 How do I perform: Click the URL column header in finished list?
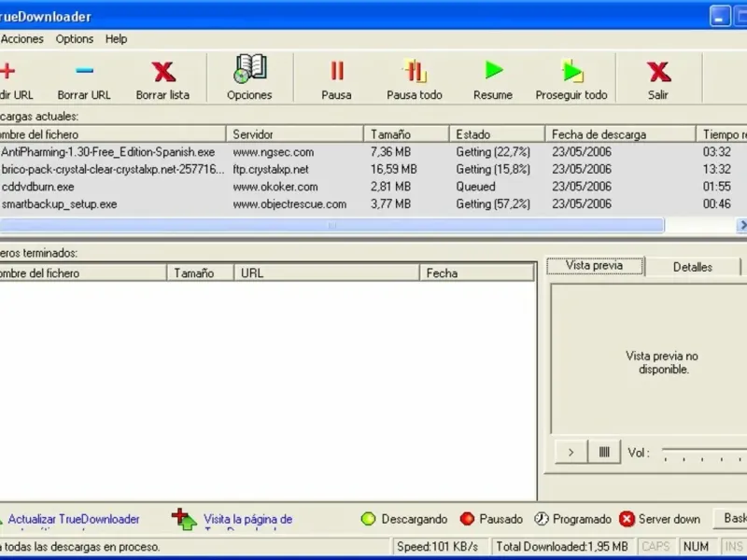[326, 273]
